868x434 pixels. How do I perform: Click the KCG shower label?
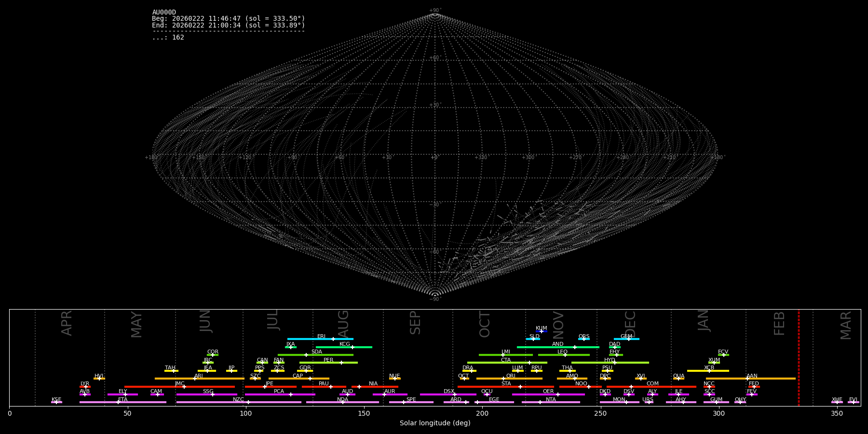click(x=345, y=344)
